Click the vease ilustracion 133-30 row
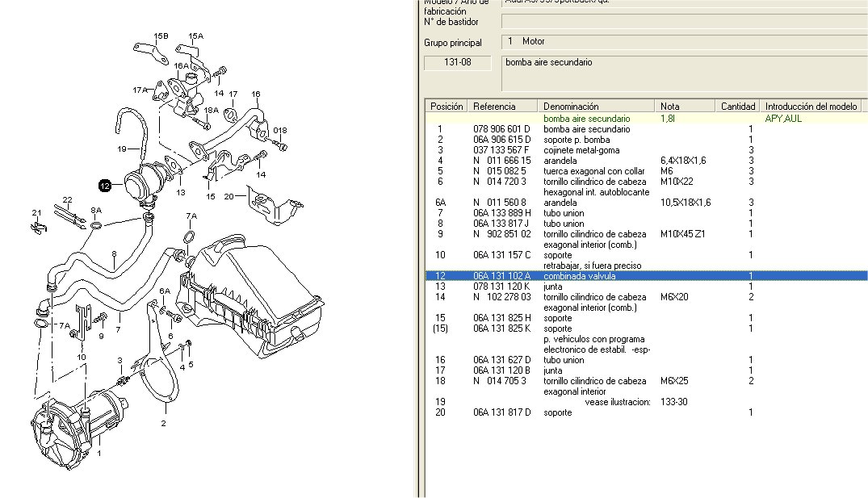 click(646, 402)
